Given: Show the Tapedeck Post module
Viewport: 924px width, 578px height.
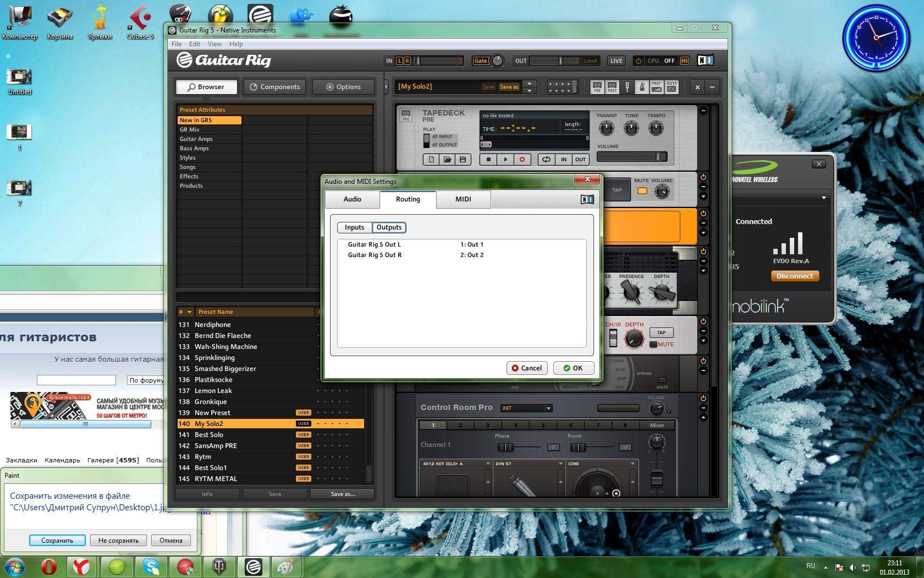Looking at the screenshot, I should point(612,87).
